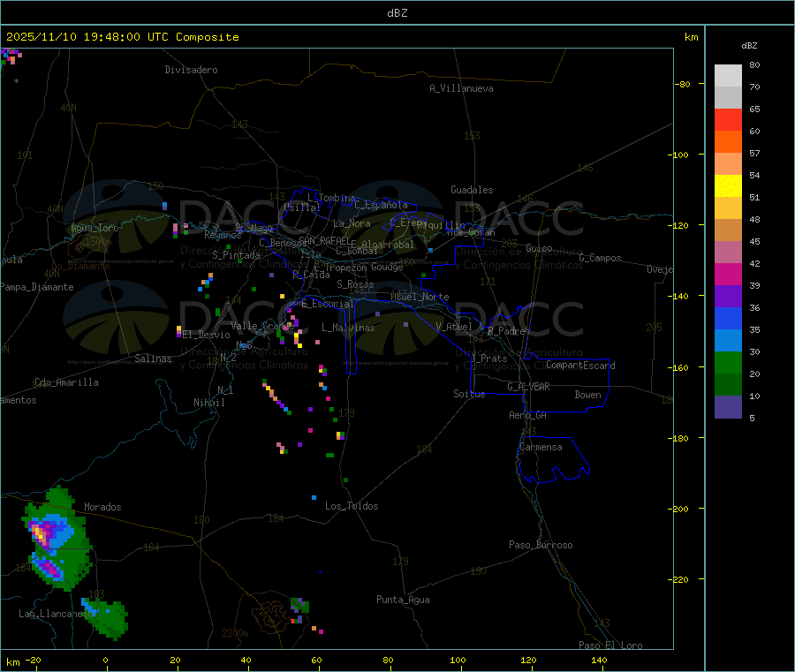The image size is (795, 672).
Task: Click the red 60-65 dBZ legend swatch
Action: coord(728,119)
